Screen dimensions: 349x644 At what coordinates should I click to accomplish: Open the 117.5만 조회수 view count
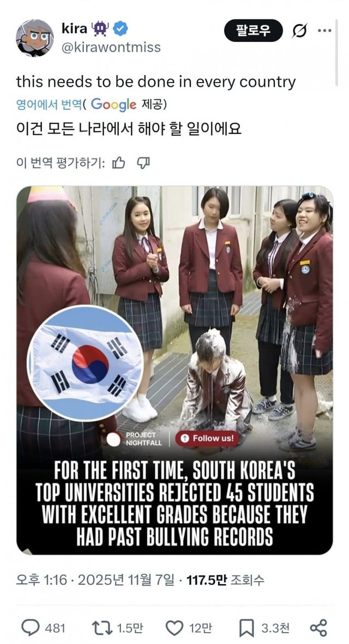(225, 580)
